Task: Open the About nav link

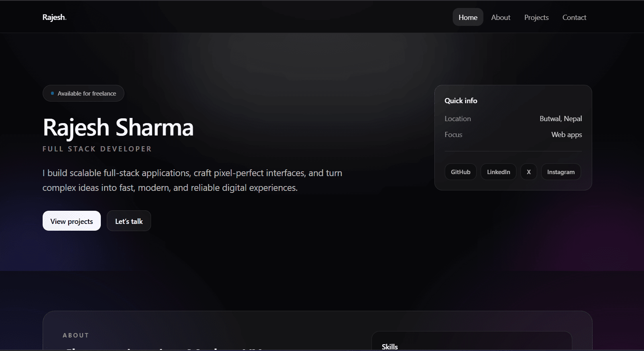Action: coord(501,17)
